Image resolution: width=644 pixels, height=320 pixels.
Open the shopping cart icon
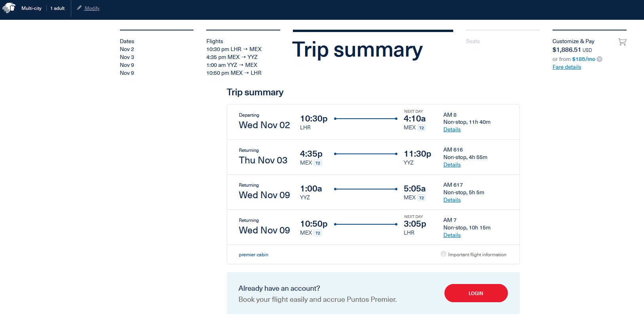coord(622,42)
